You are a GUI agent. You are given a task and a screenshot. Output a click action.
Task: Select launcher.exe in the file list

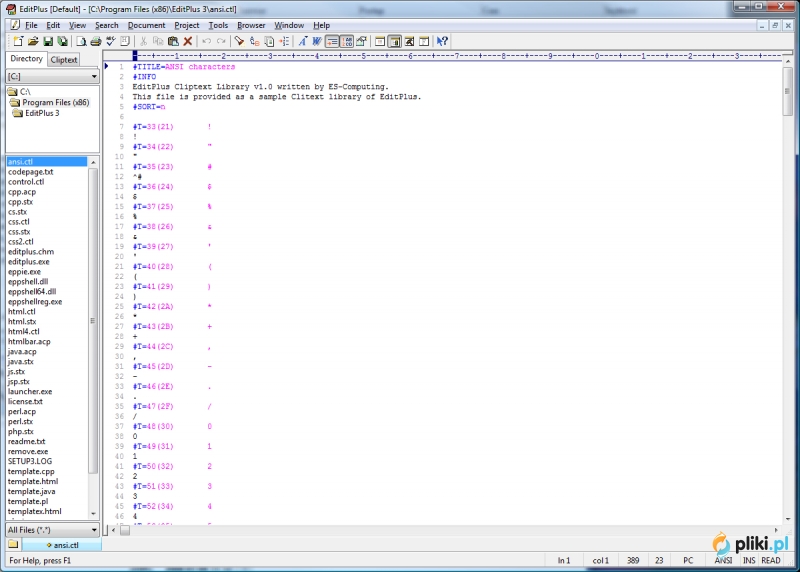point(30,391)
